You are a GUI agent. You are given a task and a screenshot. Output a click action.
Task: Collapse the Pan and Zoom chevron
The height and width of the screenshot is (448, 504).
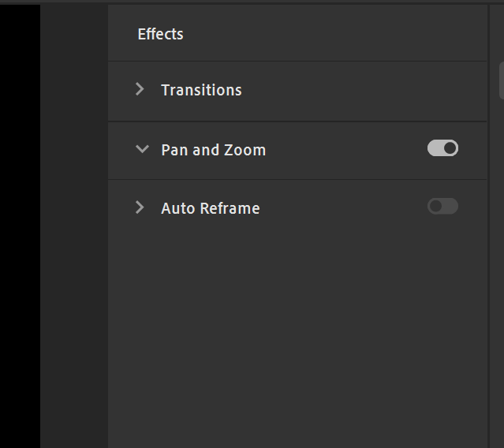point(142,149)
